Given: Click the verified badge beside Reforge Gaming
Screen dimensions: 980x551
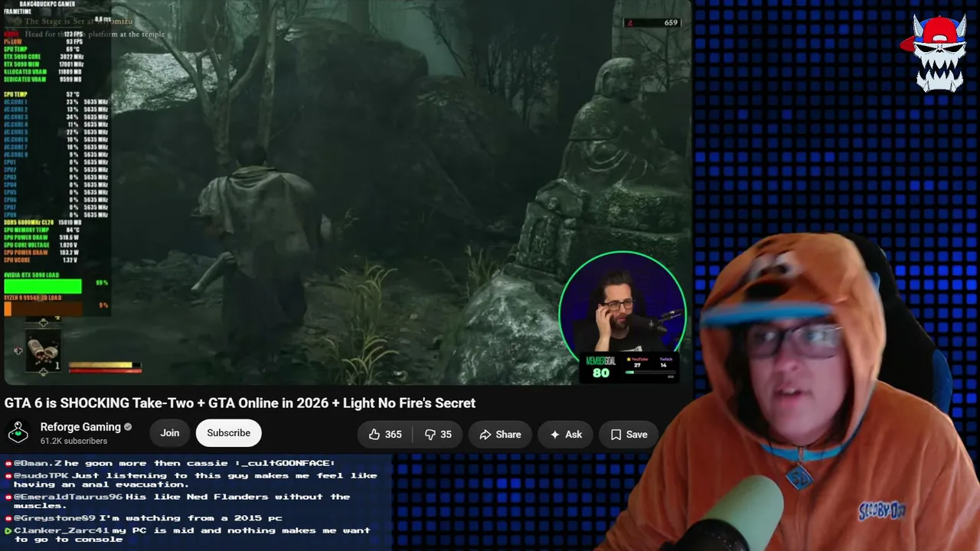Looking at the screenshot, I should point(128,427).
